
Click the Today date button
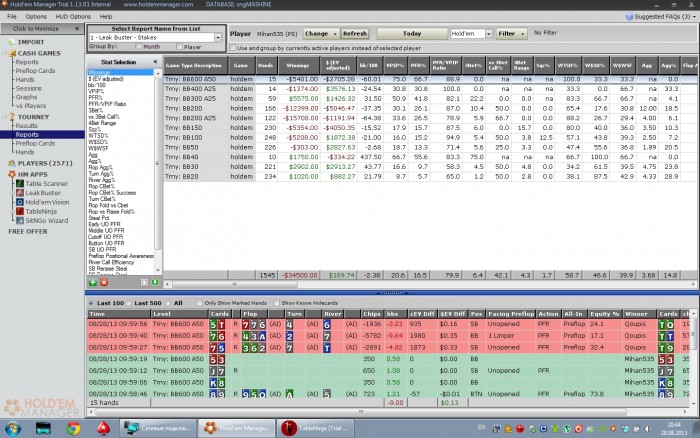coord(412,33)
